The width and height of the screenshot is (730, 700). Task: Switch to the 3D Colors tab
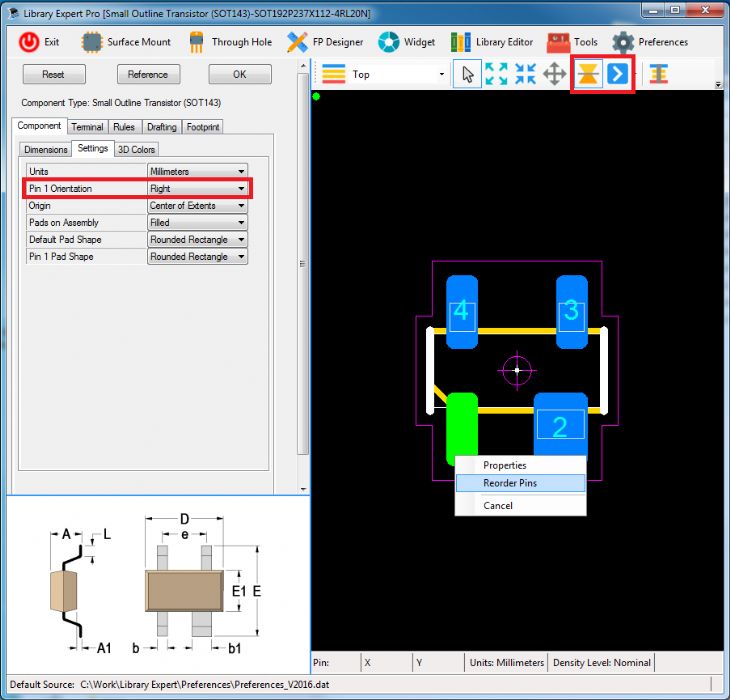click(137, 149)
